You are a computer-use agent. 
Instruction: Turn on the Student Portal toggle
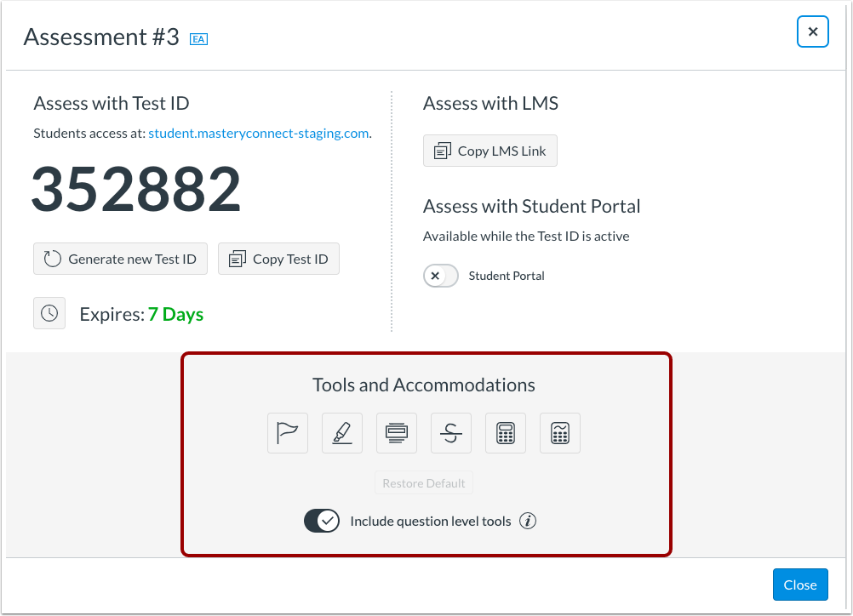tap(441, 276)
